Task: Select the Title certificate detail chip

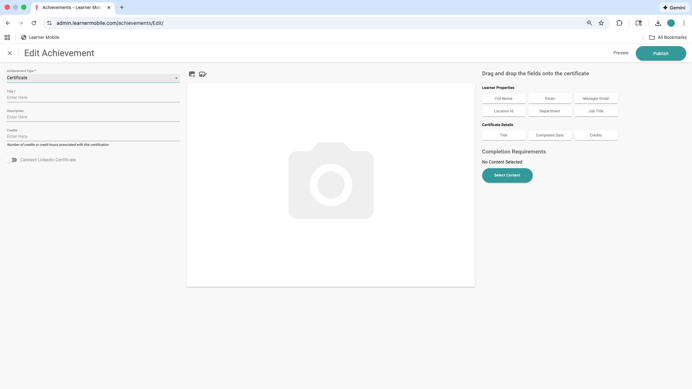Action: (504, 135)
